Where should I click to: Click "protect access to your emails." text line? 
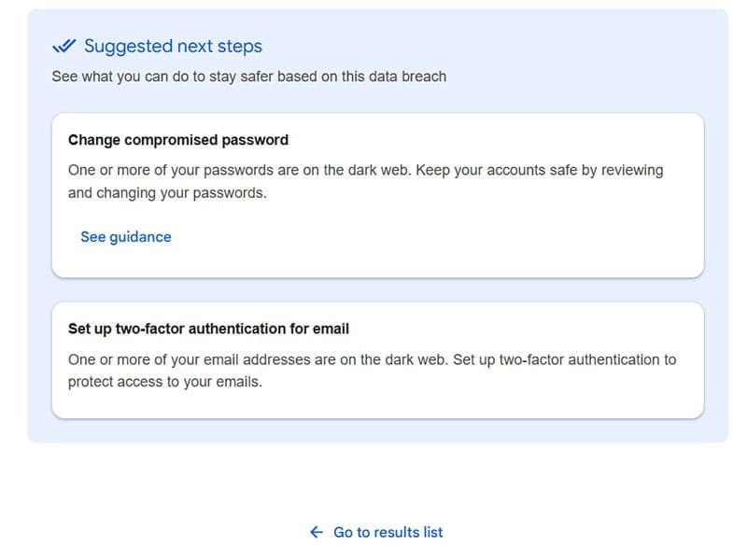pos(164,383)
